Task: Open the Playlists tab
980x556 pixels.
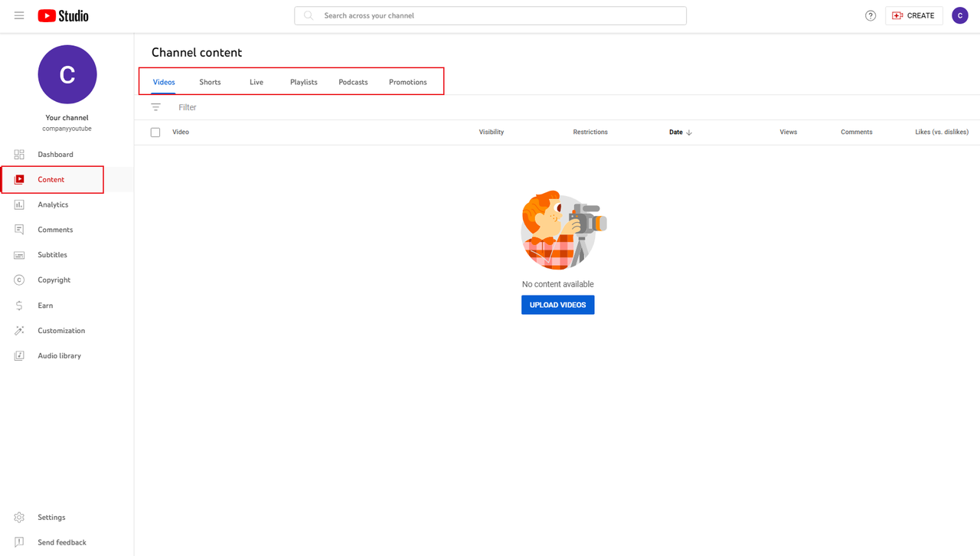Action: click(x=303, y=82)
